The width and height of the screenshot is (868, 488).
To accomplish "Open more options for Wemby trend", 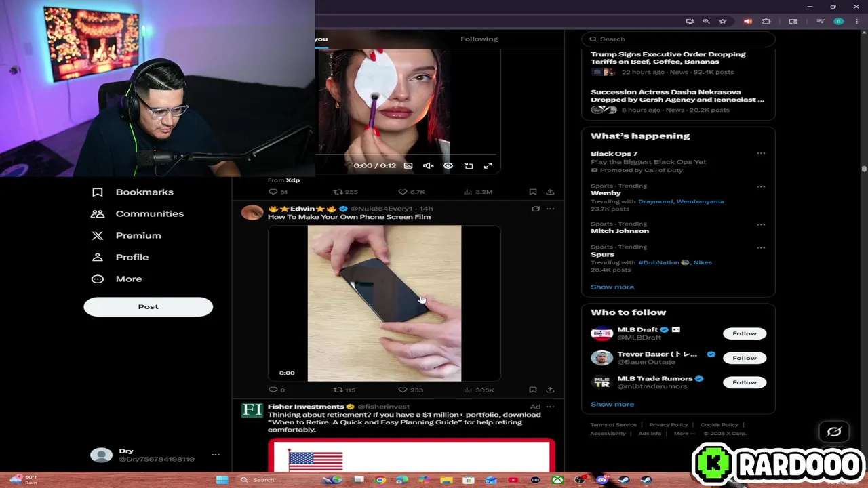I will [761, 186].
